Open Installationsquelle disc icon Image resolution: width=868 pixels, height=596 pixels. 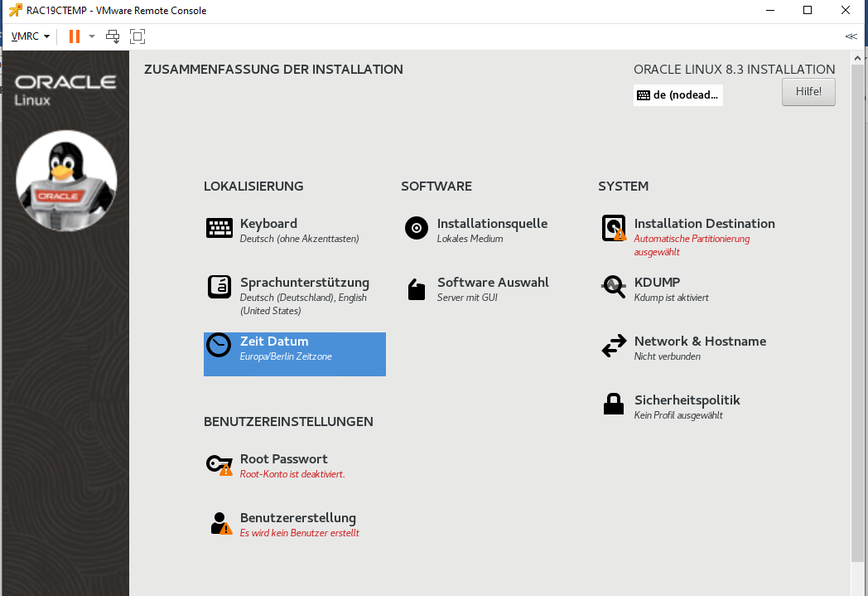click(417, 228)
